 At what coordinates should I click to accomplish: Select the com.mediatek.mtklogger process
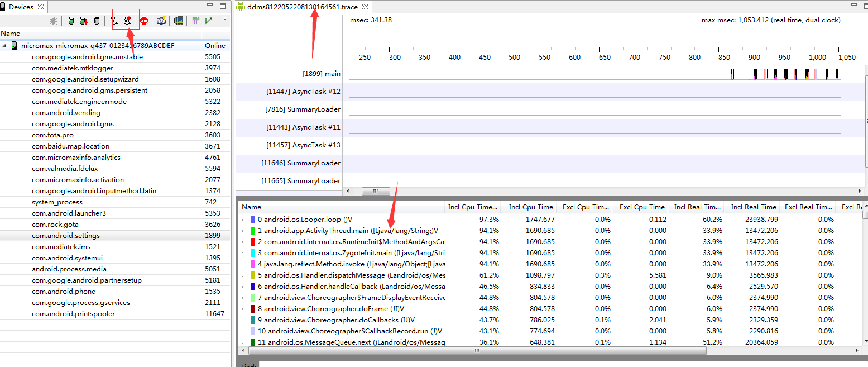[115, 68]
